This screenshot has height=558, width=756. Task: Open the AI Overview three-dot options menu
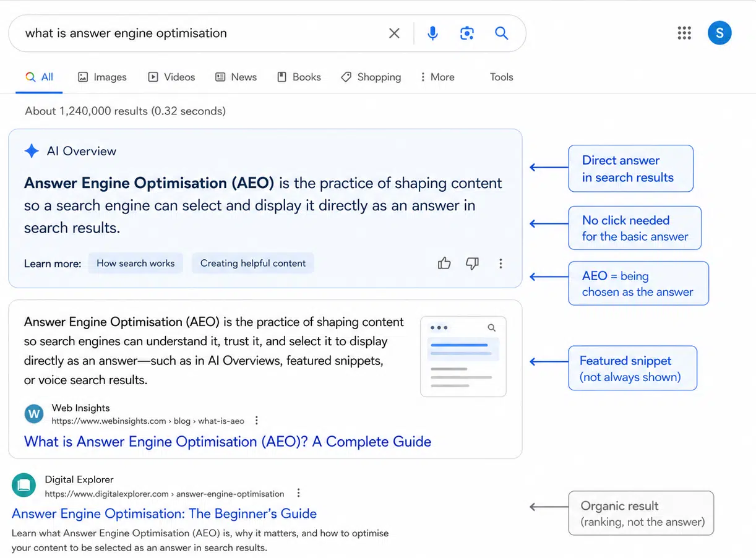[x=500, y=264]
